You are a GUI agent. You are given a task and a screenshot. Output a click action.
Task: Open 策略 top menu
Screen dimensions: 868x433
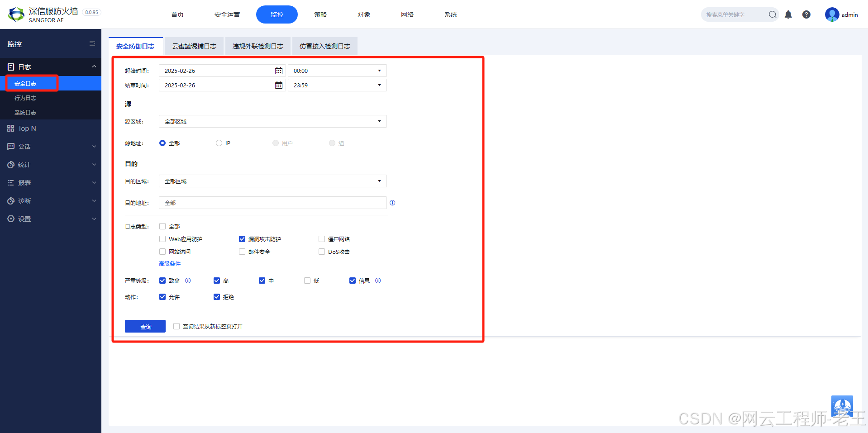coord(320,14)
